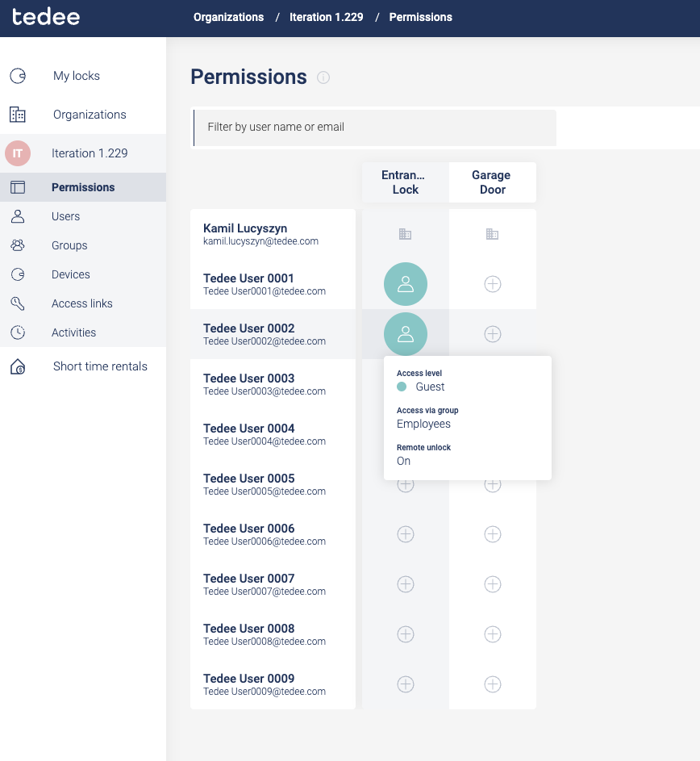Select the Devices sidebar icon

(x=18, y=274)
